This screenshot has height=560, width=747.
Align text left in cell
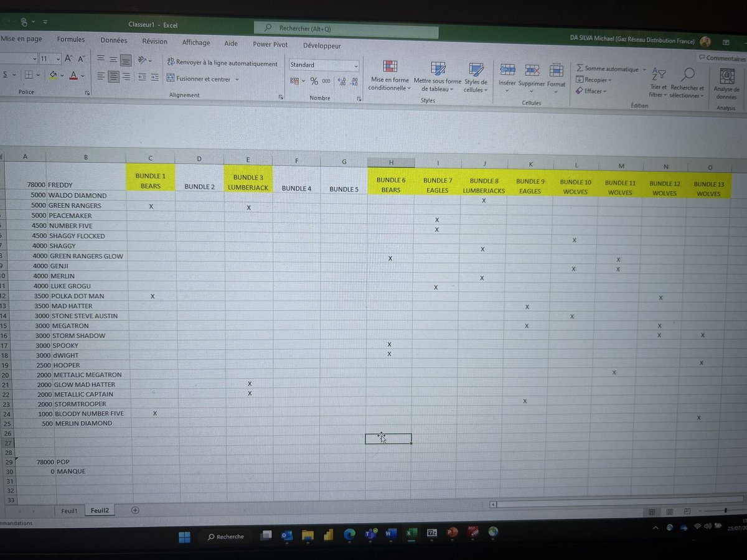point(100,77)
